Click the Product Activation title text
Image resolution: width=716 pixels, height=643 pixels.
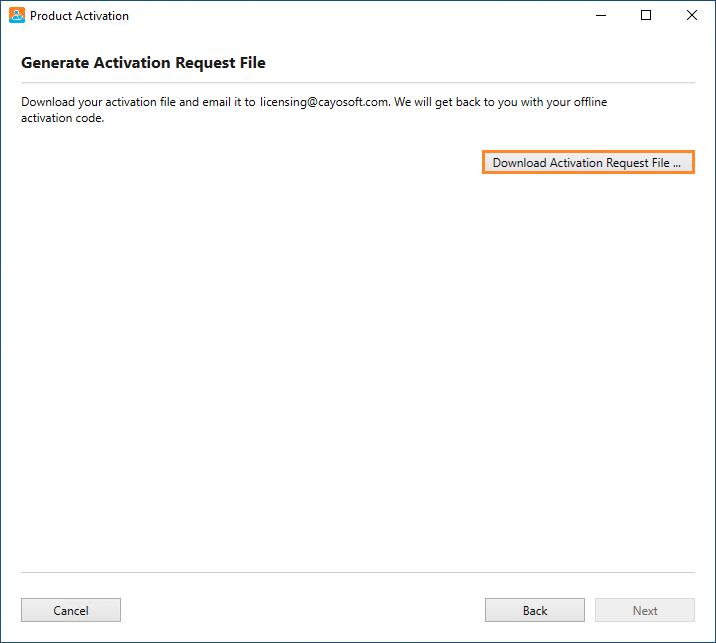pyautogui.click(x=79, y=16)
